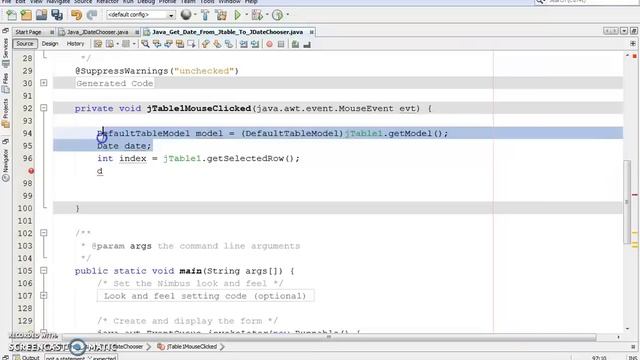The width and height of the screenshot is (640, 360).
Task: Select the Java_Get_Date_From_Jtable_To_JDateChooser.java tab
Action: [x=227, y=32]
